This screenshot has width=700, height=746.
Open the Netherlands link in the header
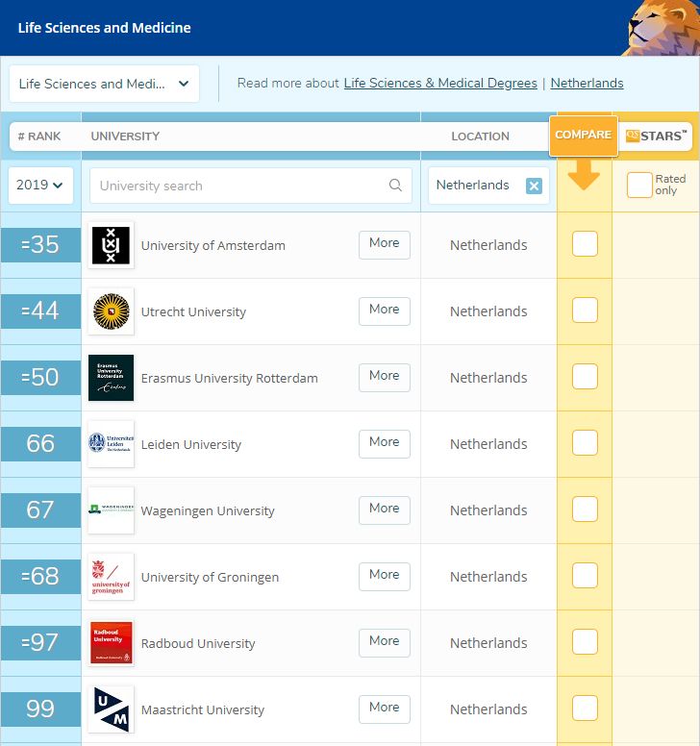coord(587,84)
